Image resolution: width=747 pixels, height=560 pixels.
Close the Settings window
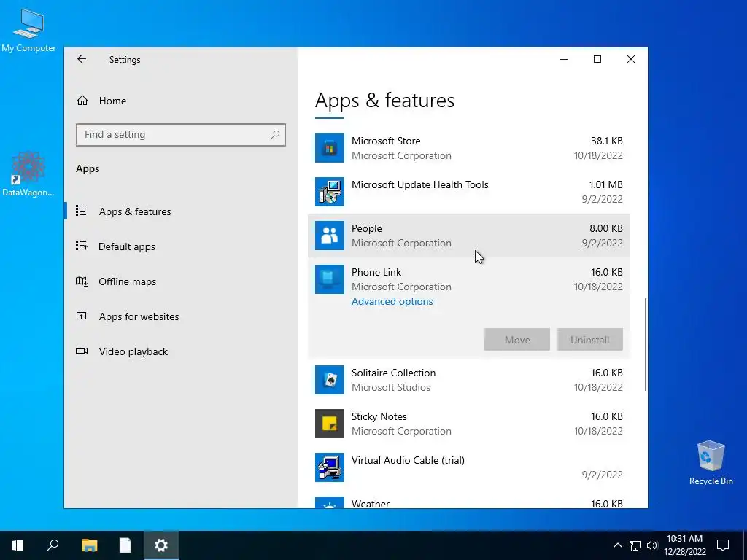631,59
